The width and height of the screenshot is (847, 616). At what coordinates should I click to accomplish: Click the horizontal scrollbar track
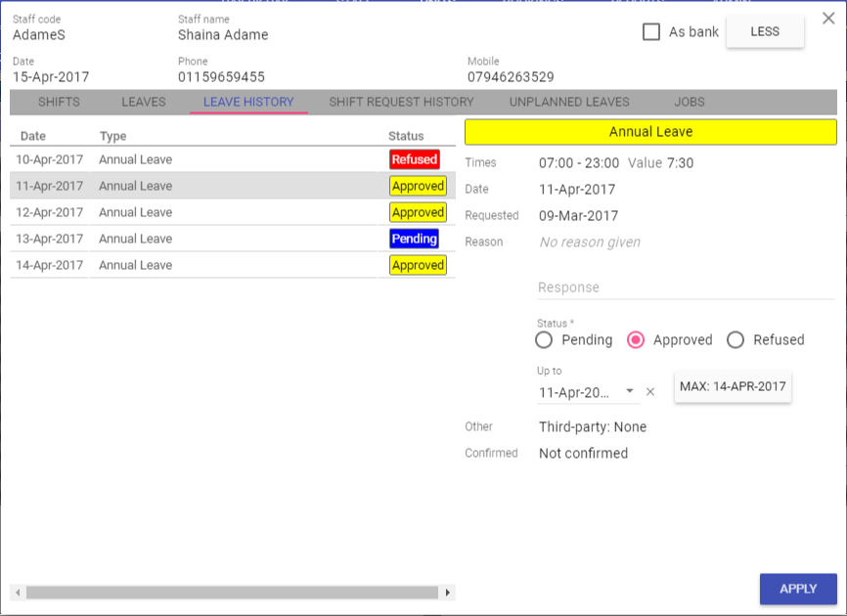coord(232,593)
